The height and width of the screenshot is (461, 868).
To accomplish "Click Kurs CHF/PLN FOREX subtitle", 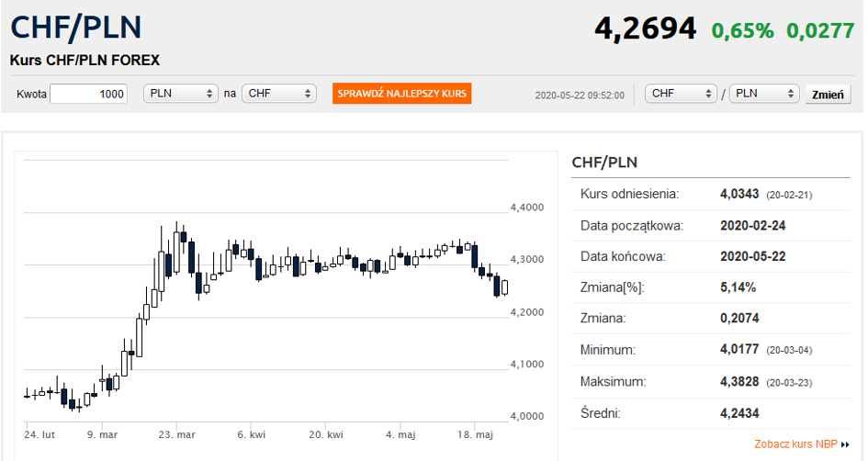I will click(x=85, y=61).
